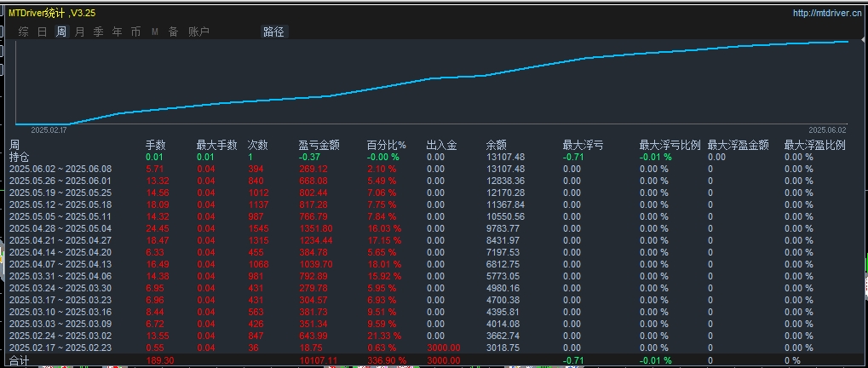
Task: Click the 最大浮盈金额 column header
Action: 738,145
